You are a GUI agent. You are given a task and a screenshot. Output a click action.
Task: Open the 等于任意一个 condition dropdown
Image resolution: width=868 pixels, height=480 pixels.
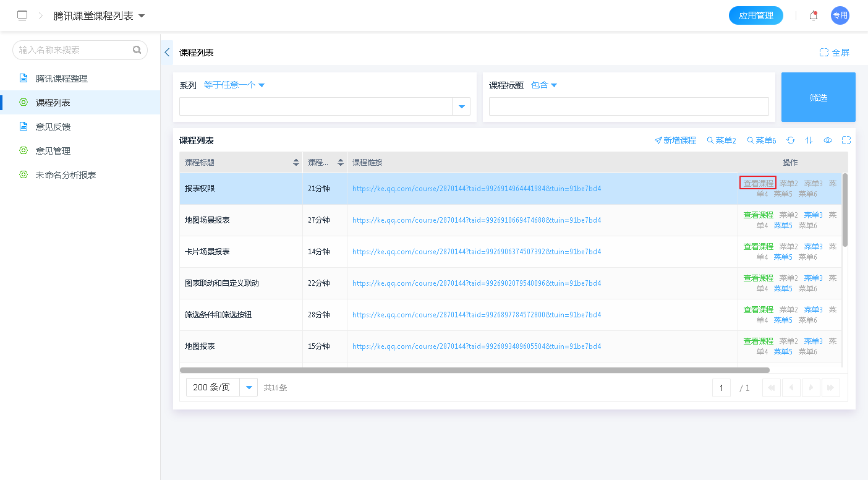click(234, 85)
